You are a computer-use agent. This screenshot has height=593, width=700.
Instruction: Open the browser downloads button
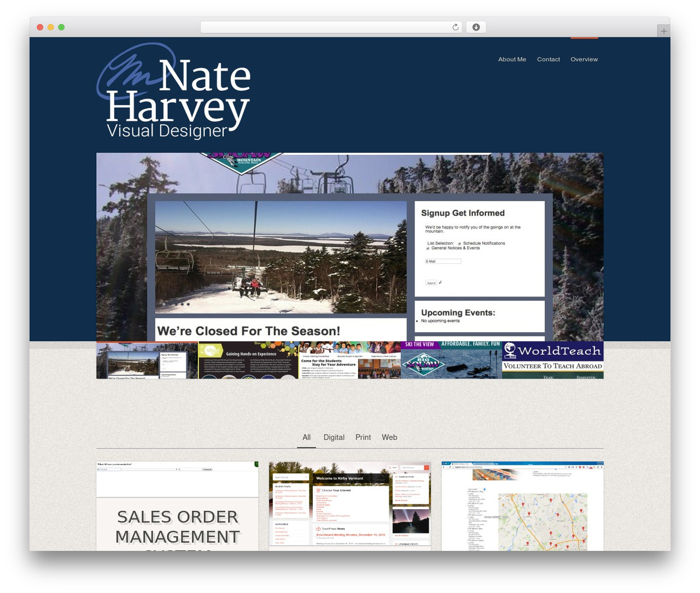(x=476, y=27)
